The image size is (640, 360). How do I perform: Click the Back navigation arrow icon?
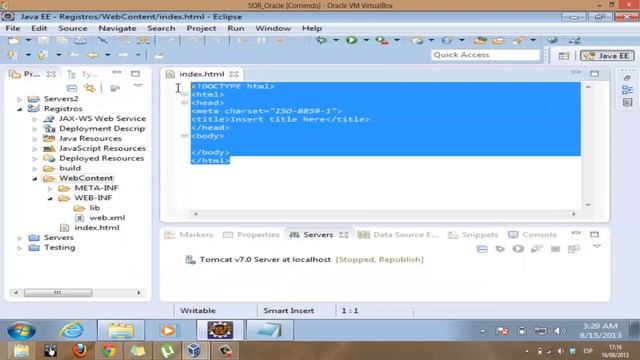tap(93, 55)
